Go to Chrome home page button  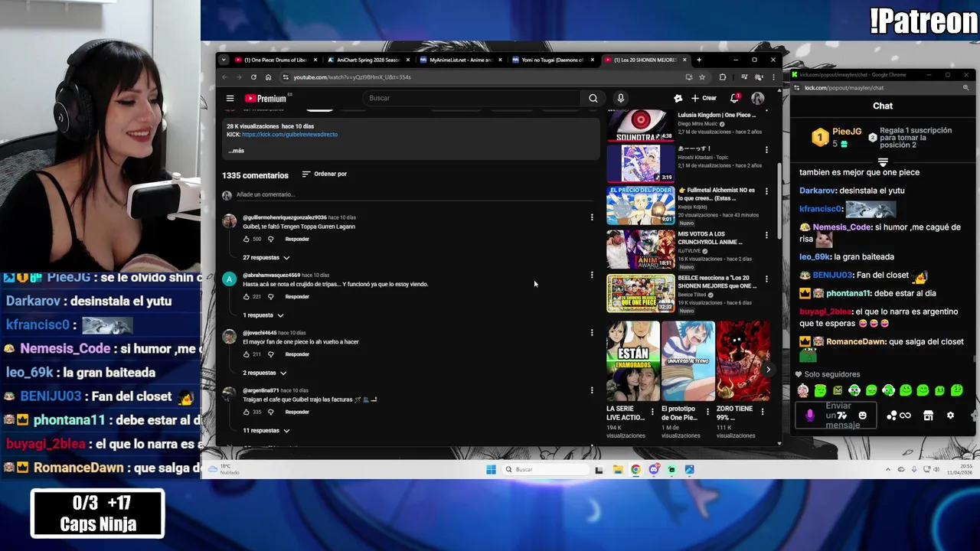(x=268, y=77)
